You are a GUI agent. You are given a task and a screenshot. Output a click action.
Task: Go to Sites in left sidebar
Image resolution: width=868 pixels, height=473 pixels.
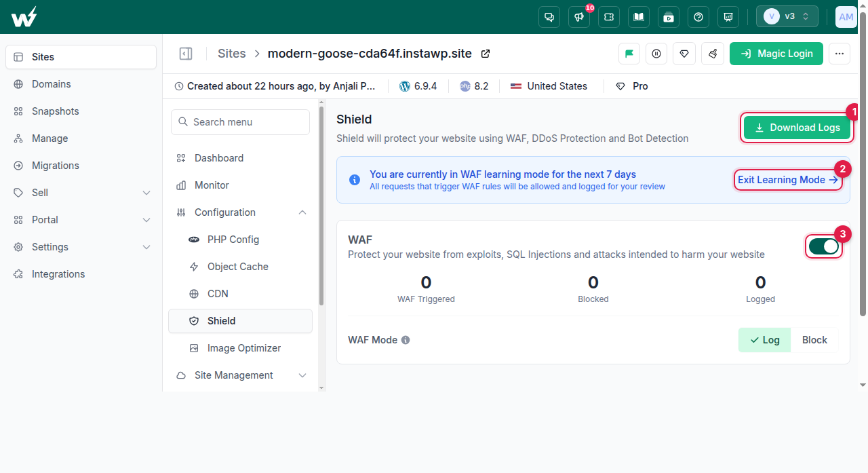(81, 57)
